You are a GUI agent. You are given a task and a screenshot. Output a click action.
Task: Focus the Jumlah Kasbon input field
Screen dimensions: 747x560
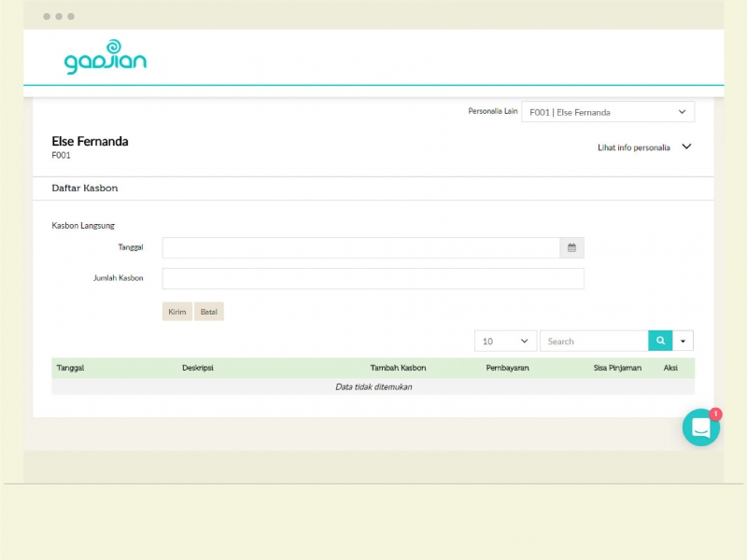coord(373,278)
